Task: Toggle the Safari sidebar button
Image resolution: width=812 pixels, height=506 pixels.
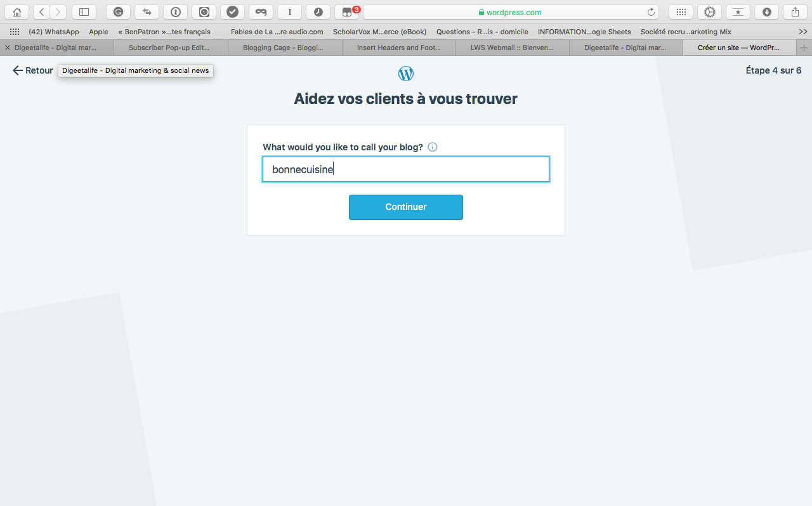Action: [x=84, y=12]
